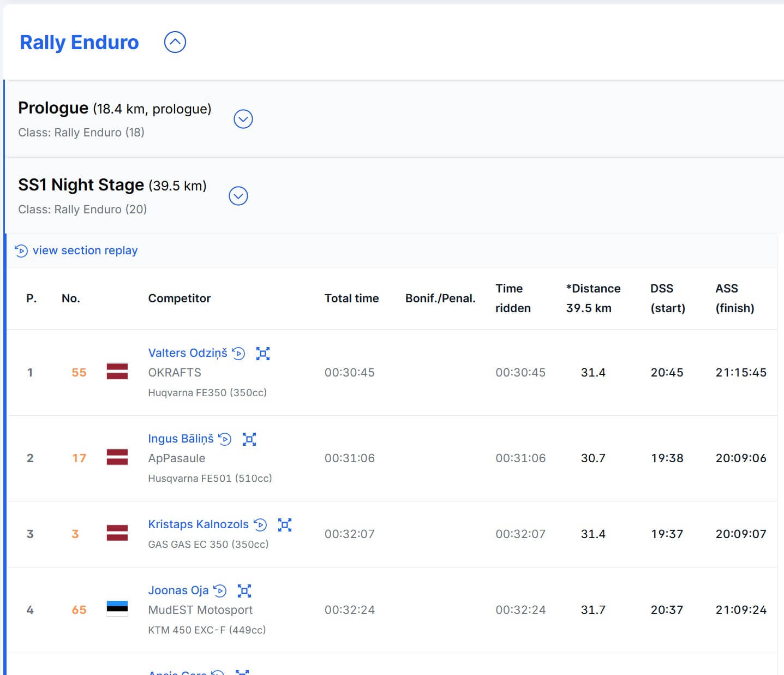784x675 pixels.
Task: Click the tracking crosshair icon beside Valters Odziņš
Action: (264, 354)
